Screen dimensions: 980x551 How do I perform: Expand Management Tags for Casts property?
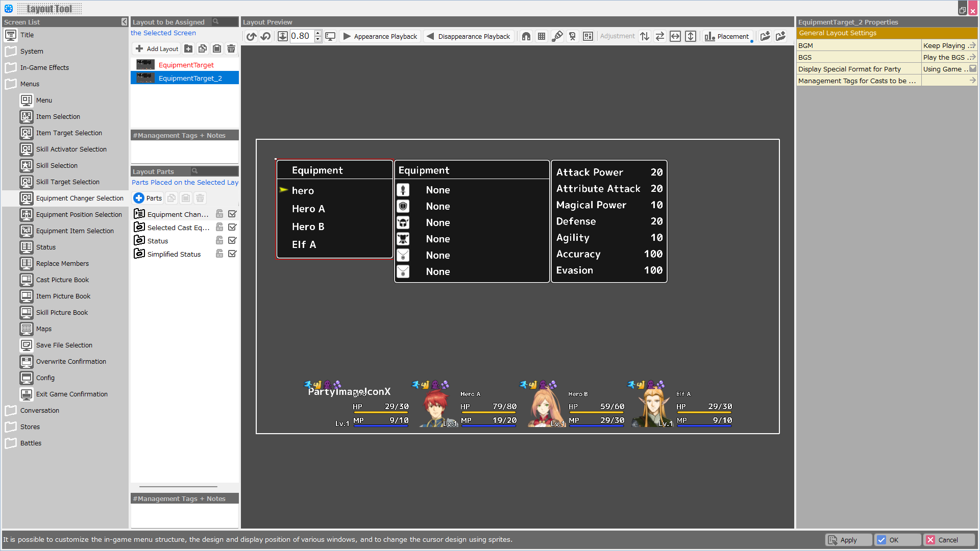tap(971, 80)
